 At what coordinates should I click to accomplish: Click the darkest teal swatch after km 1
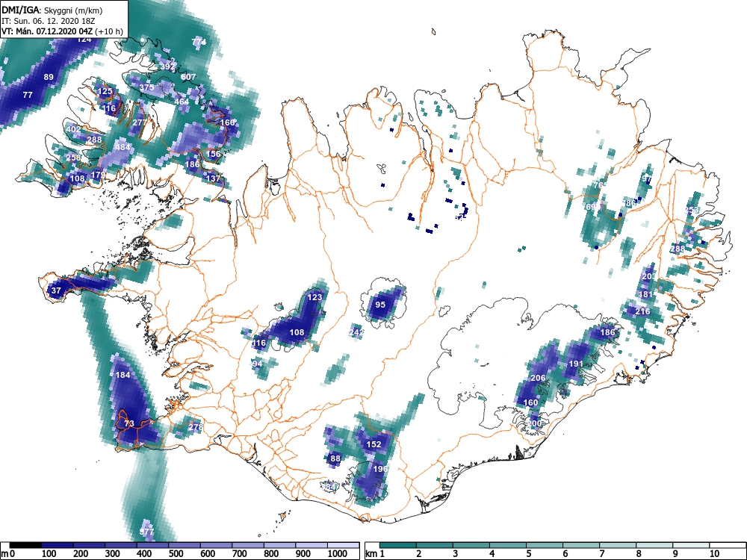(x=398, y=545)
